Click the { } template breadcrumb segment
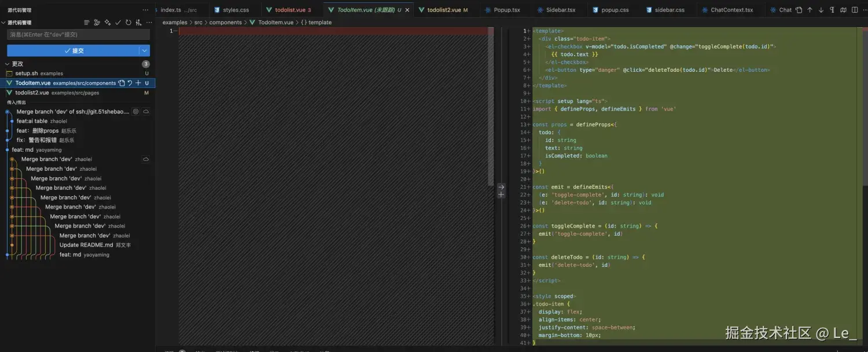Viewport: 868px width, 352px height. (x=316, y=23)
